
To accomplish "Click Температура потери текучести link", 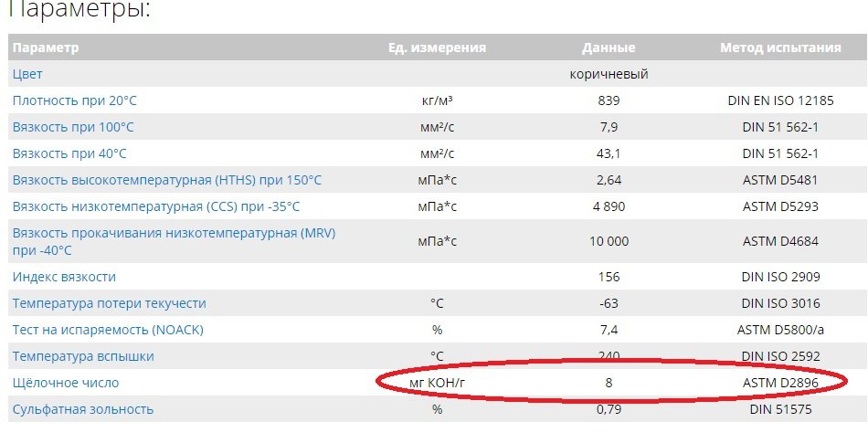I will click(x=109, y=303).
